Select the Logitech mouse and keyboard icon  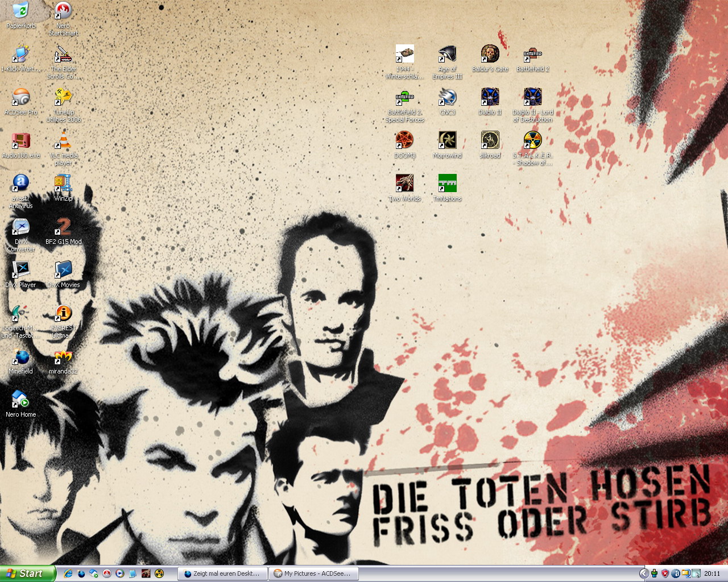click(x=20, y=321)
